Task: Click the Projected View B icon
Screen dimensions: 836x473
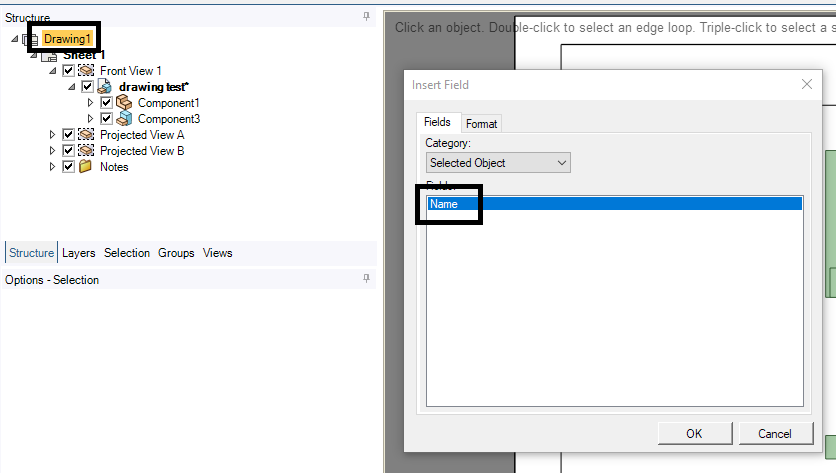Action: 86,150
